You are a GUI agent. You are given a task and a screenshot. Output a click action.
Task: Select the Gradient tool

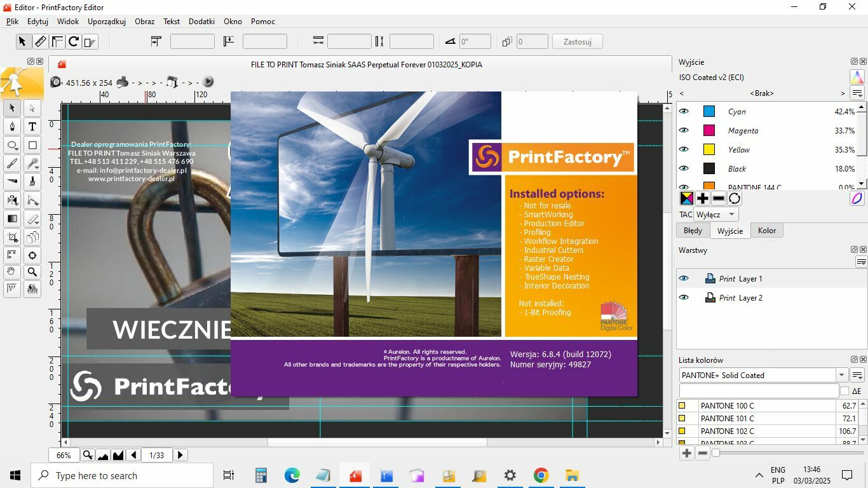click(12, 219)
